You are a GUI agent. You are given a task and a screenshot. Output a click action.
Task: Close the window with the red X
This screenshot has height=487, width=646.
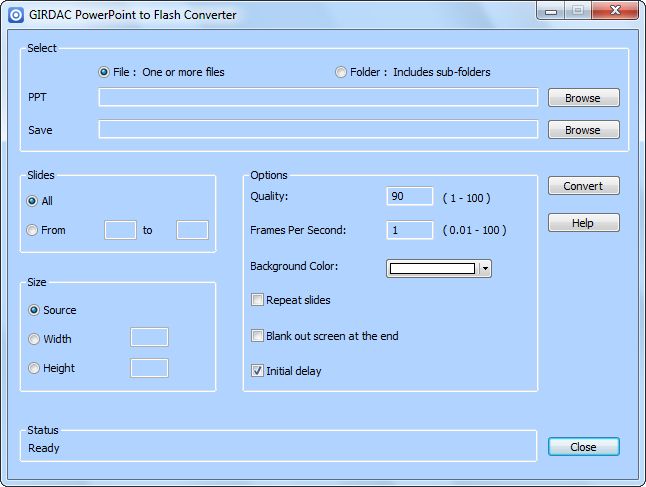tap(615, 10)
